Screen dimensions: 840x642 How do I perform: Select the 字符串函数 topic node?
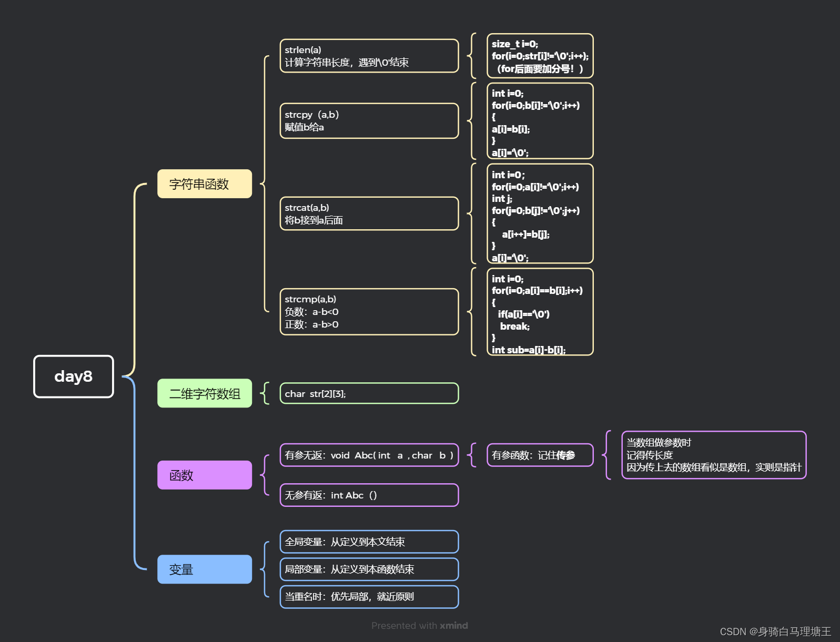(205, 184)
